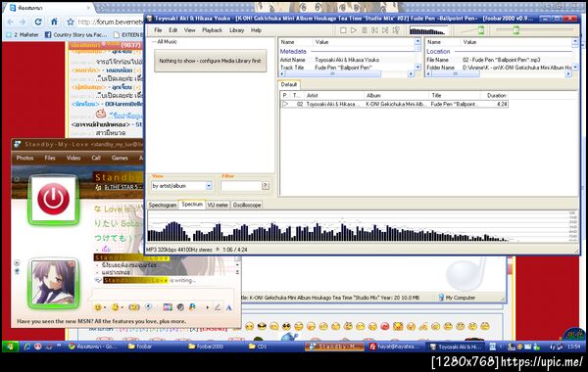This screenshot has width=588, height=372.
Task: Open the MSN Files menu item
Action: pyautogui.click(x=50, y=158)
